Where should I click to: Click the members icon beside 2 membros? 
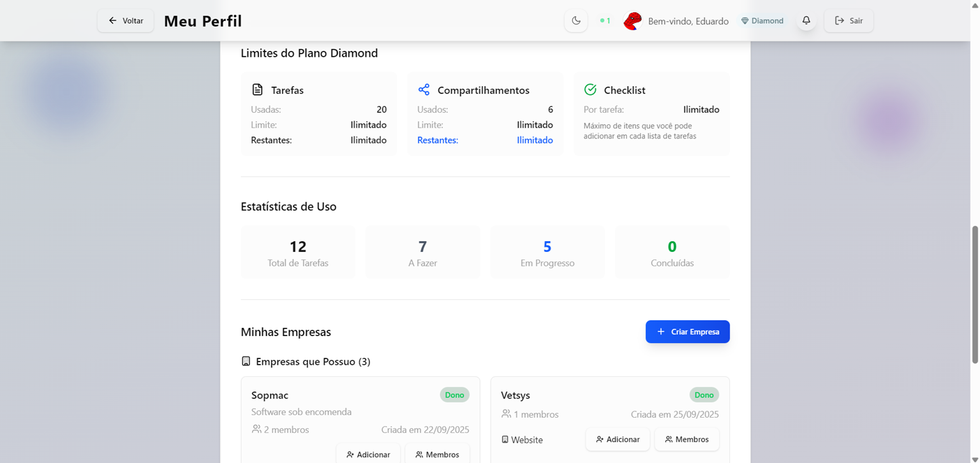[256, 429]
